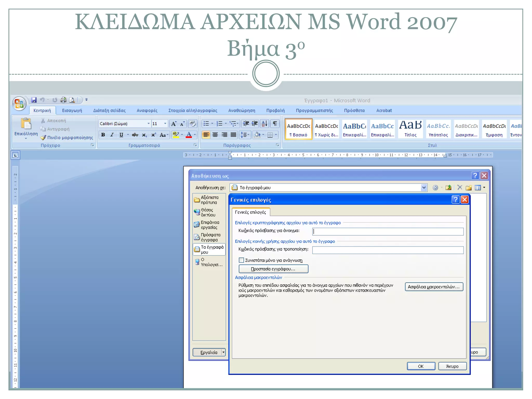This screenshot has height=399, width=532.
Task: Click the Numbering list icon
Action: pyautogui.click(x=220, y=124)
